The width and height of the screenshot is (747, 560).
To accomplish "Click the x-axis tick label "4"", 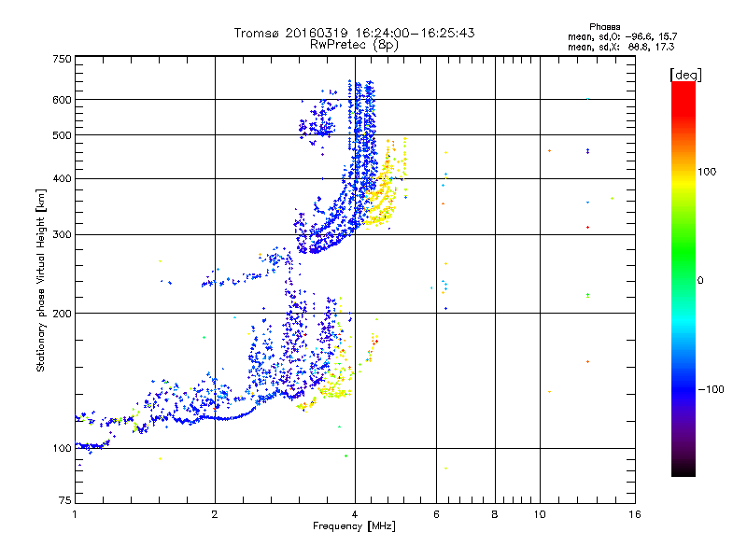I will (x=355, y=514).
